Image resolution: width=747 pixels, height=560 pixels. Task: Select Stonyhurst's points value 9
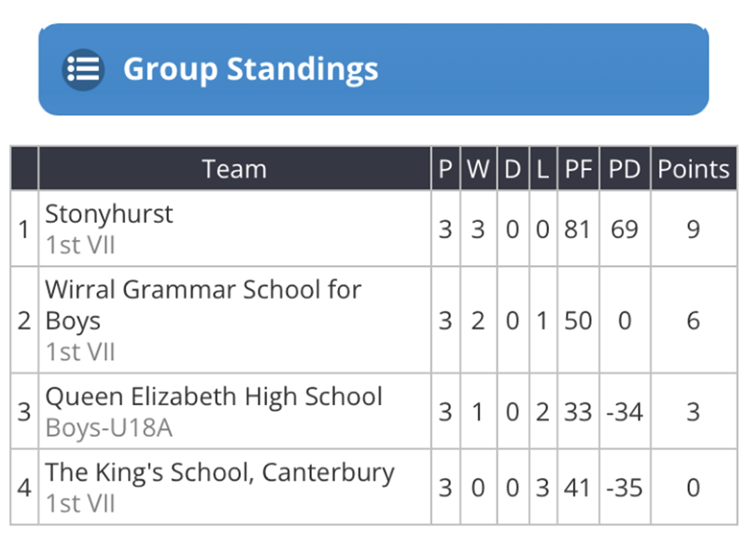click(694, 229)
